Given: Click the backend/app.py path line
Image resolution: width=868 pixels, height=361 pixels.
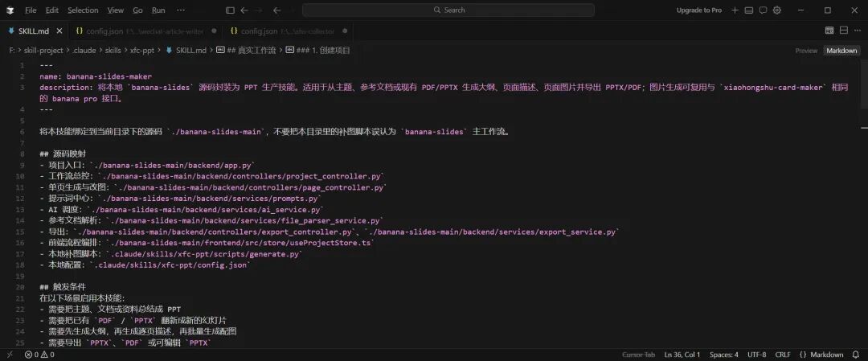Looking at the screenshot, I should [x=147, y=165].
